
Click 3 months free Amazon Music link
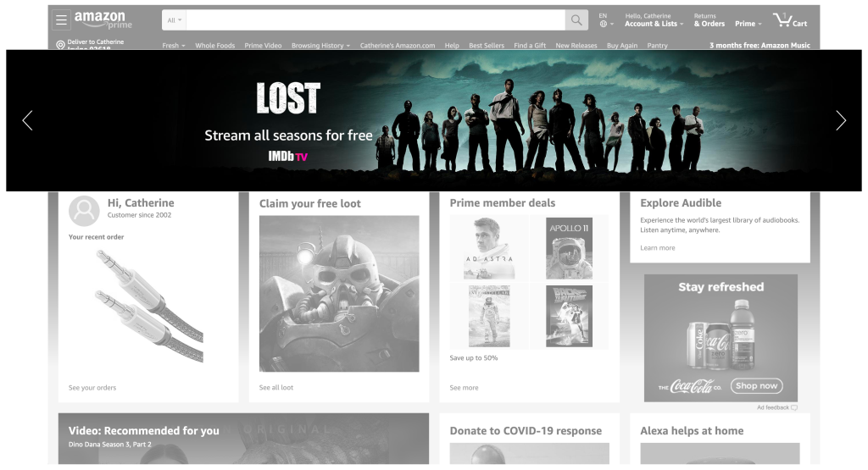pos(759,46)
